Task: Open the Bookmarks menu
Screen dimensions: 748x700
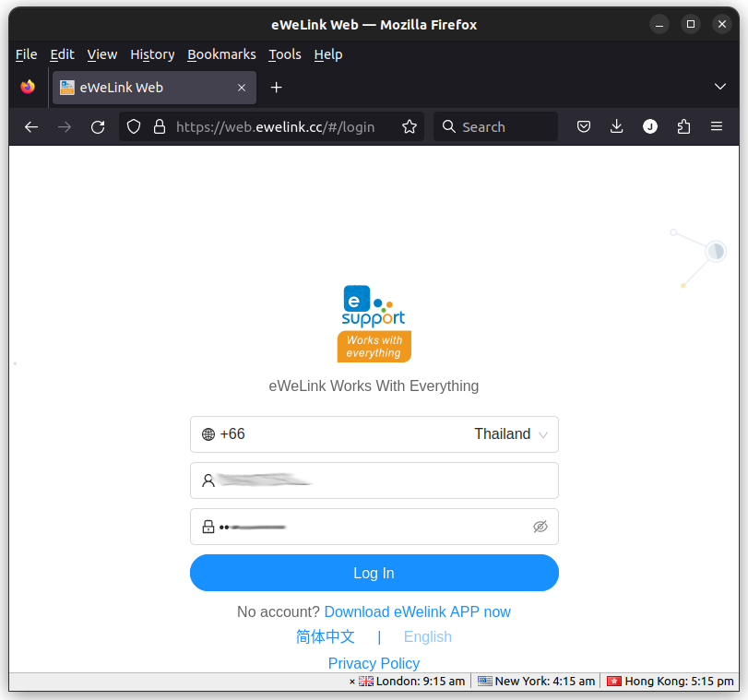Action: (x=221, y=54)
